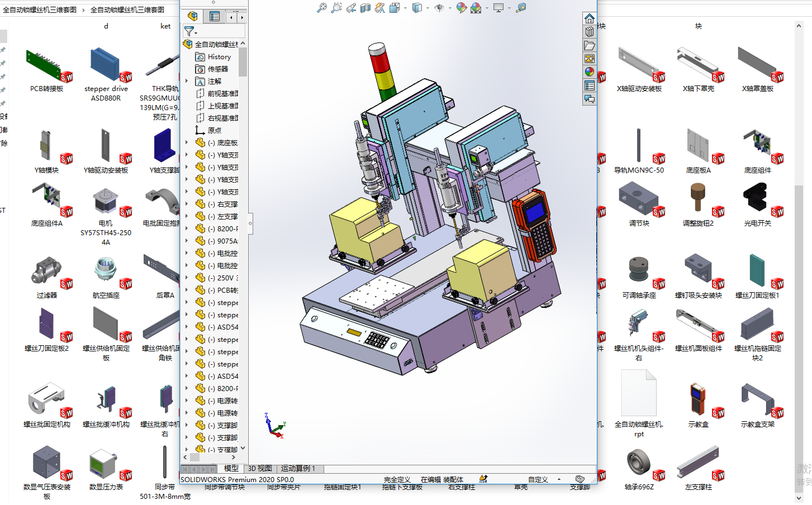Open the 模型 tab at bottom
Screen dimensions: 812x505
coord(231,469)
